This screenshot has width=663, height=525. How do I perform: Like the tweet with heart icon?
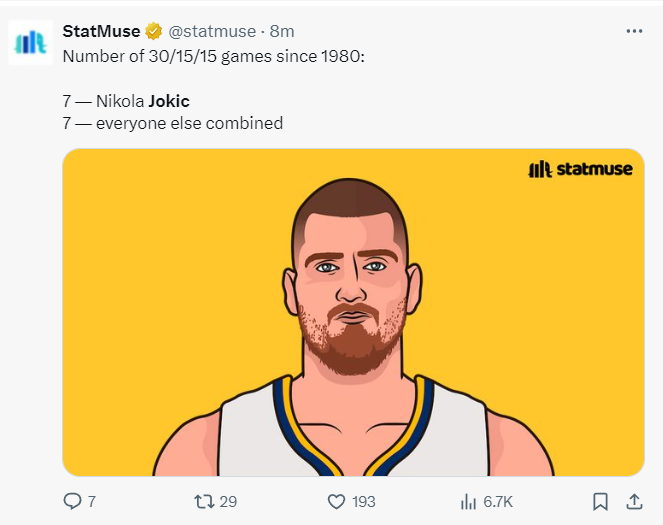337,501
